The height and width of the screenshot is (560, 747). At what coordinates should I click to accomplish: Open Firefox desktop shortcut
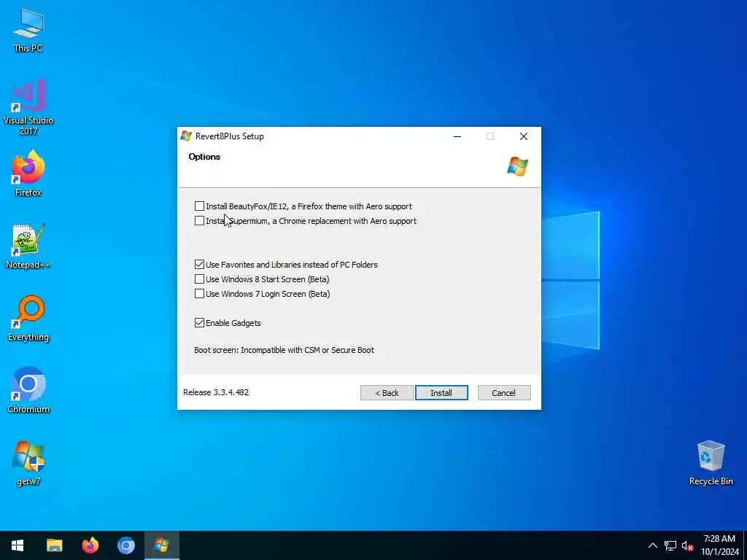[28, 174]
